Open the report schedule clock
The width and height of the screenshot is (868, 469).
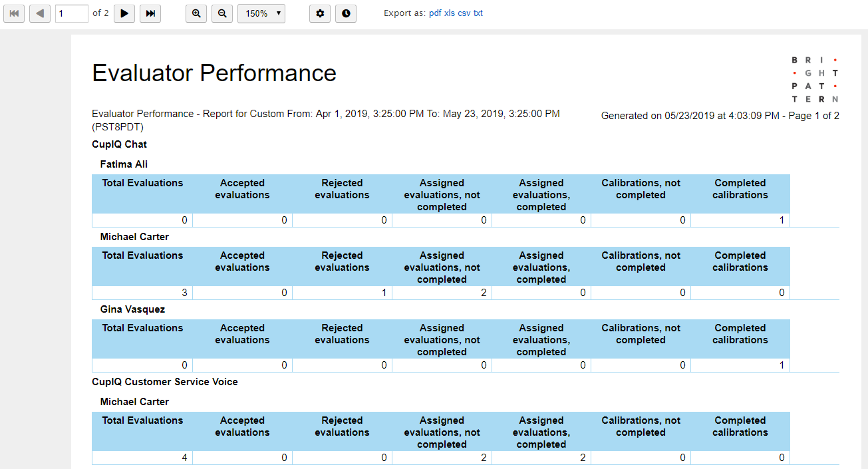[346, 13]
